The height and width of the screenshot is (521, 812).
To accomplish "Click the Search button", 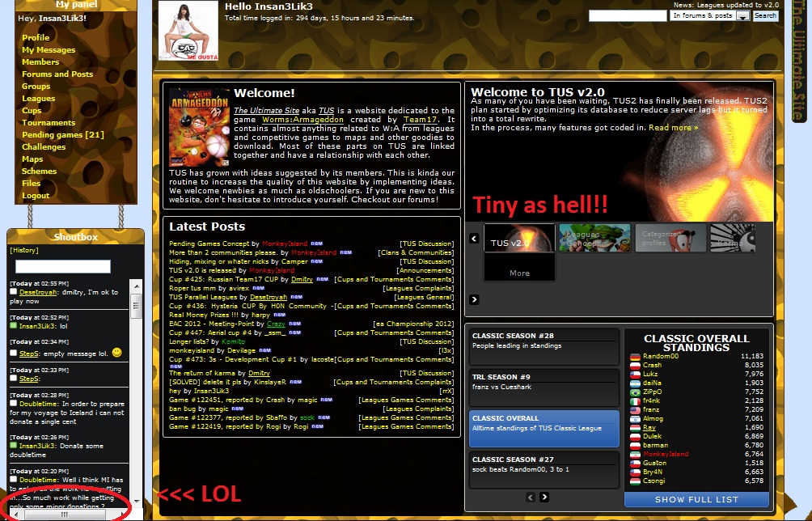I will coord(765,16).
